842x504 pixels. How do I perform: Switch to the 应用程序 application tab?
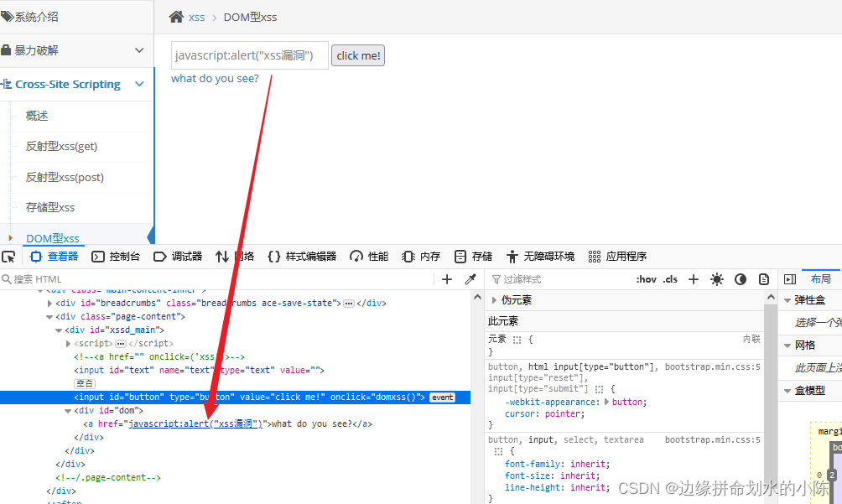point(617,257)
